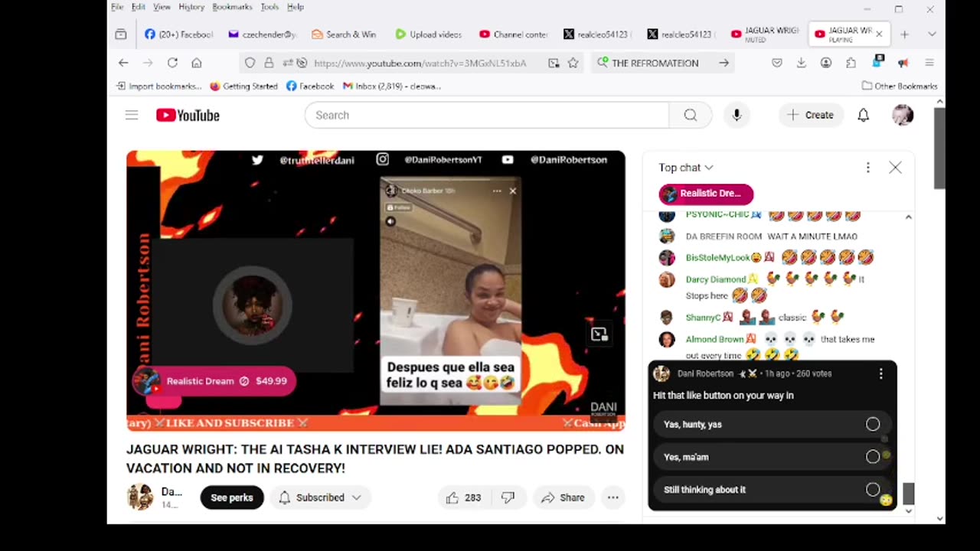This screenshot has height=551, width=980.
Task: Bookmark this page with star icon
Action: tap(573, 63)
